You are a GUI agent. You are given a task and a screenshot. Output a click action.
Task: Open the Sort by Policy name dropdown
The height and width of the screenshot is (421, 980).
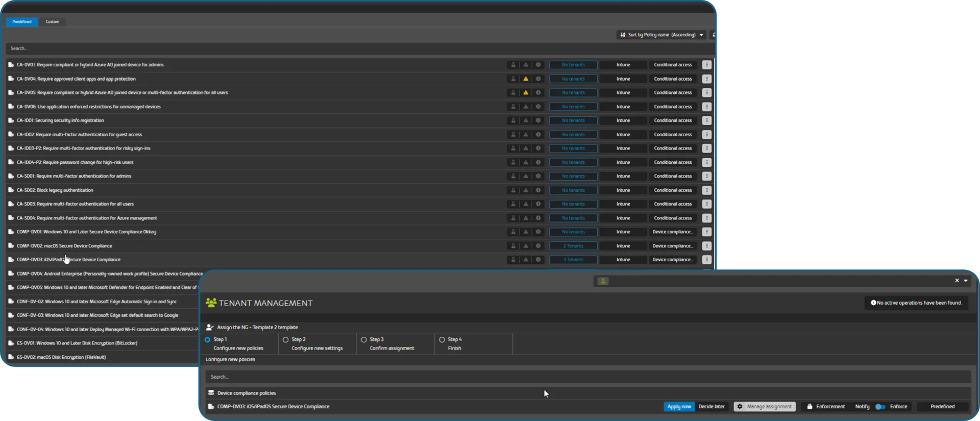pos(661,35)
